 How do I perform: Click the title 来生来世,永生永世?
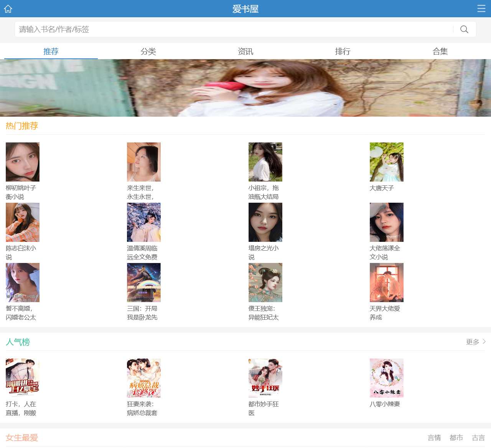coord(141,192)
